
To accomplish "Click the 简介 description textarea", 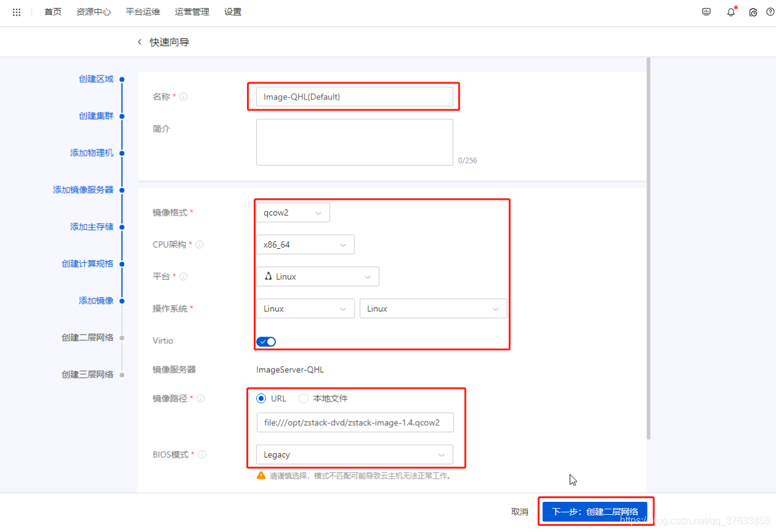I will (355, 142).
